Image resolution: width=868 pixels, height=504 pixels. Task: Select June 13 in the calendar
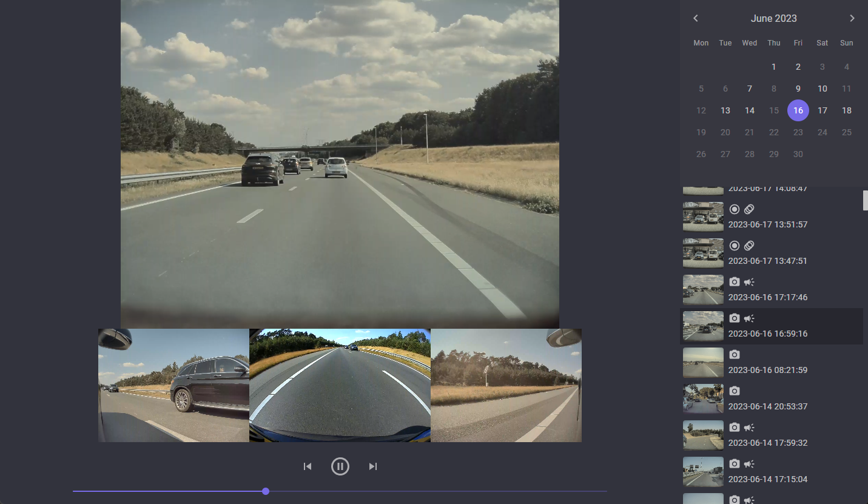pyautogui.click(x=725, y=110)
